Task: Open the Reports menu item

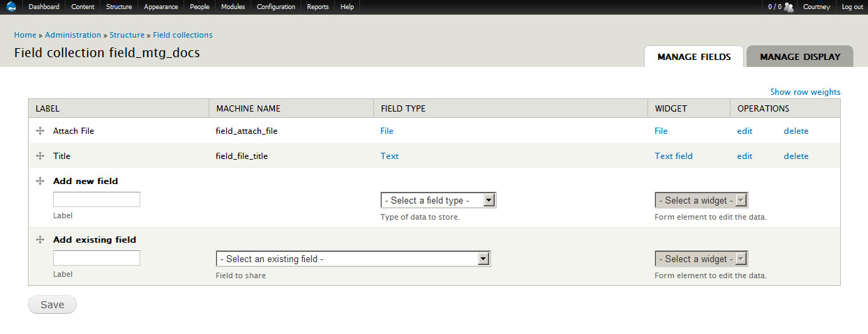Action: [x=318, y=7]
